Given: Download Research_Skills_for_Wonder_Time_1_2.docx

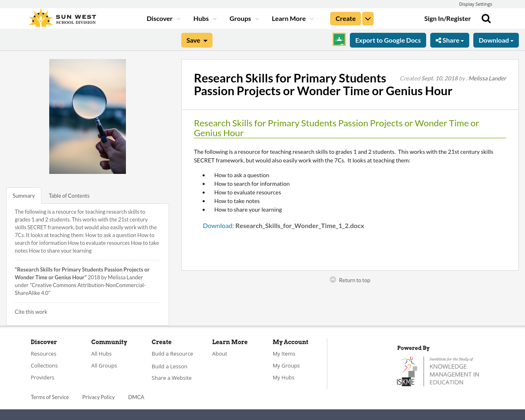Looking at the screenshot, I should click(x=299, y=225).
